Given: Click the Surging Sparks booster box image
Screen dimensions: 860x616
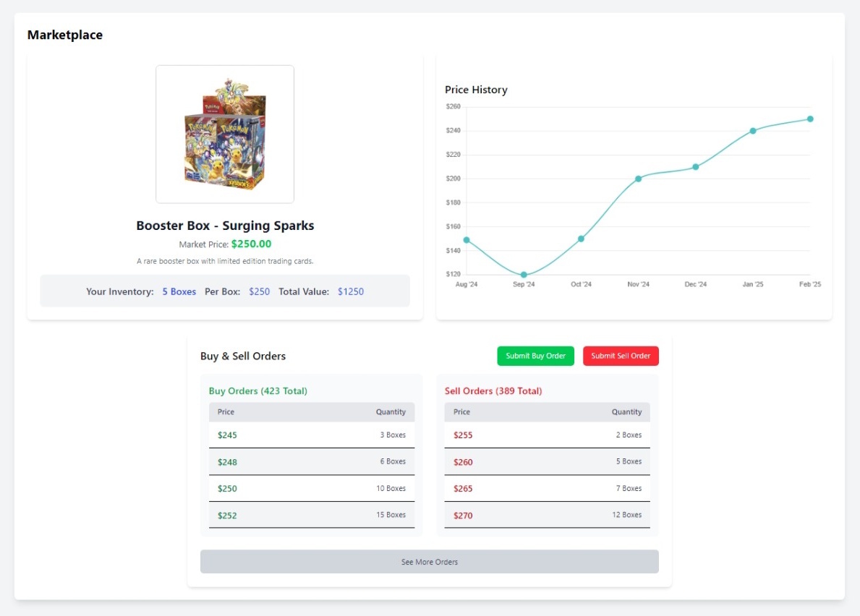Looking at the screenshot, I should [225, 134].
